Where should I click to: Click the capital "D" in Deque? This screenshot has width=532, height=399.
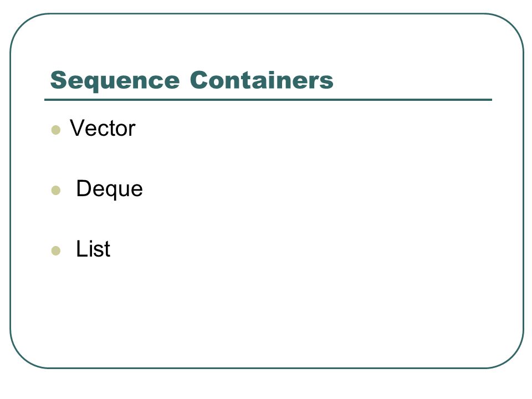[x=84, y=188]
